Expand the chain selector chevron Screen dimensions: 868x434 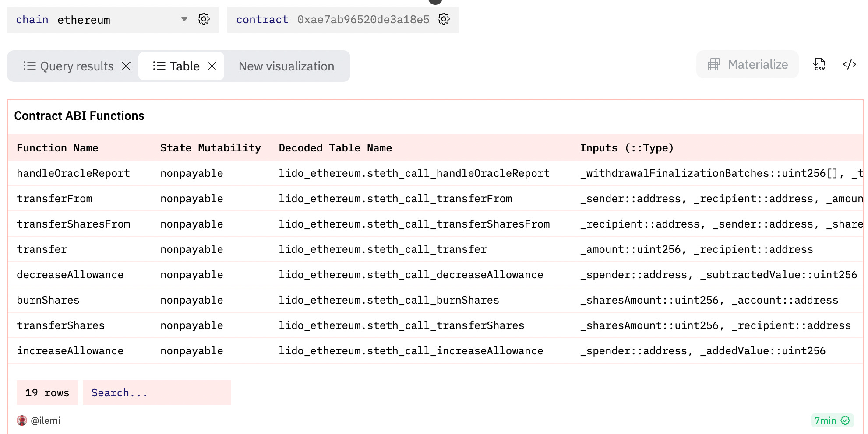coord(184,19)
